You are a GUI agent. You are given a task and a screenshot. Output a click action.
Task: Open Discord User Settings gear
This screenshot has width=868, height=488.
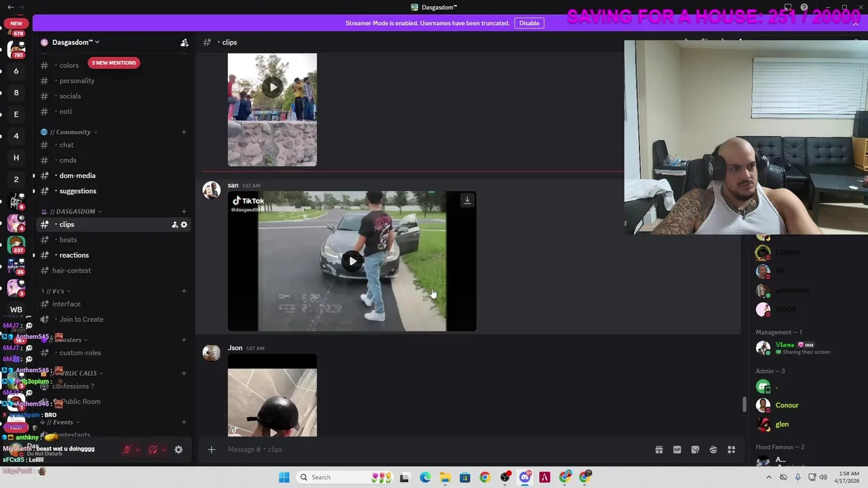coord(178,449)
